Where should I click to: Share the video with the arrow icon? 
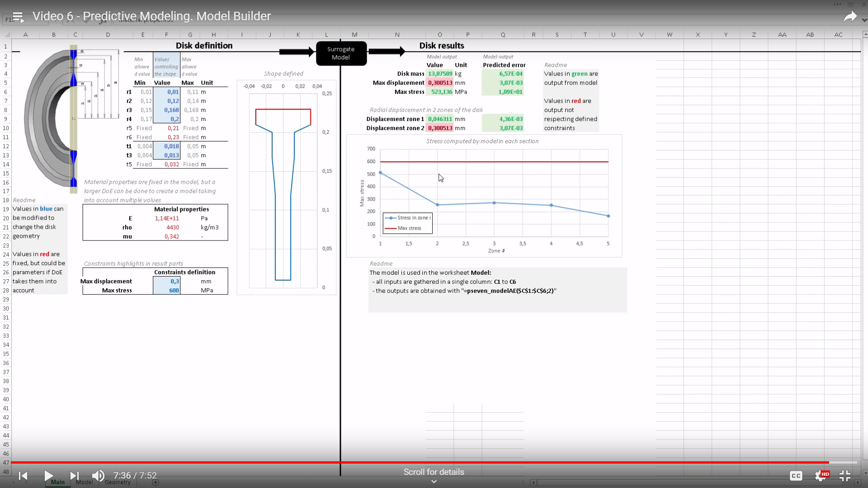coord(850,17)
